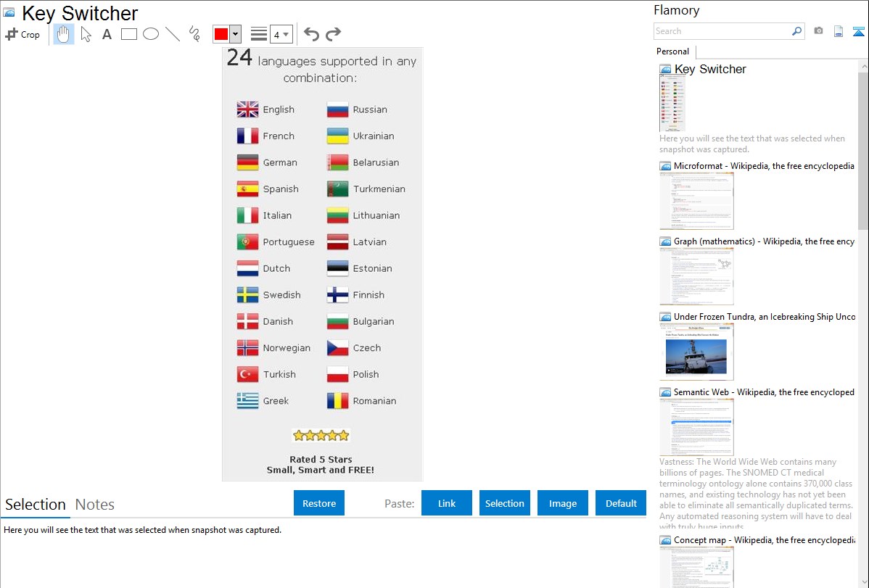The width and height of the screenshot is (869, 588).
Task: Click the Restore button
Action: (x=319, y=502)
